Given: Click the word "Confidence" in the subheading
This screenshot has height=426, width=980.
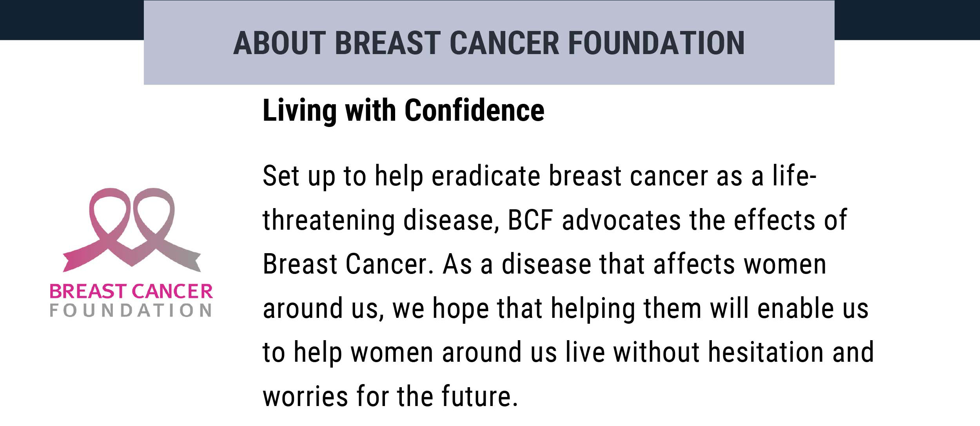Looking at the screenshot, I should 474,111.
